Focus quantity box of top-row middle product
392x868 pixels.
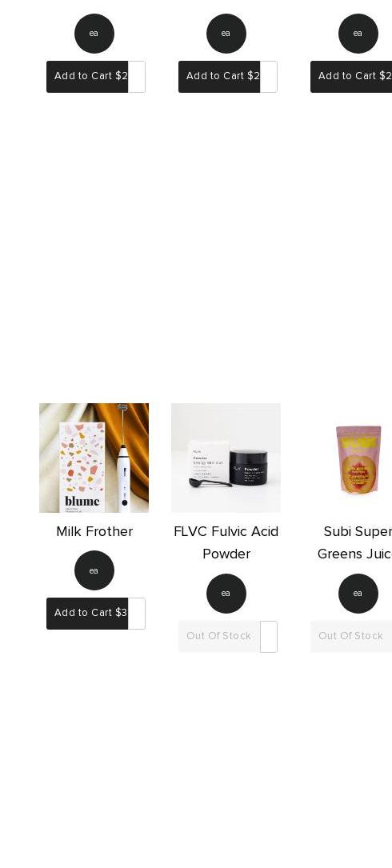coord(269,76)
